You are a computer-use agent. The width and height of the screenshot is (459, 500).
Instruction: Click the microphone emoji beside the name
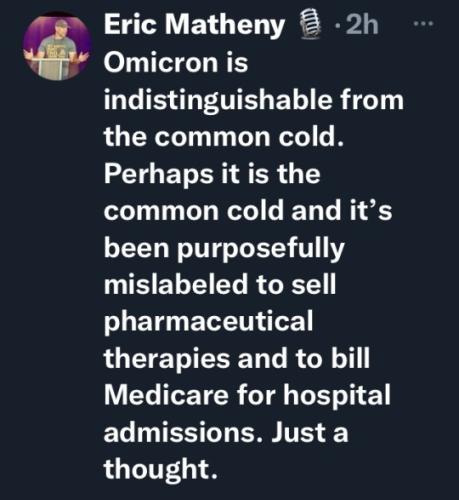click(311, 25)
